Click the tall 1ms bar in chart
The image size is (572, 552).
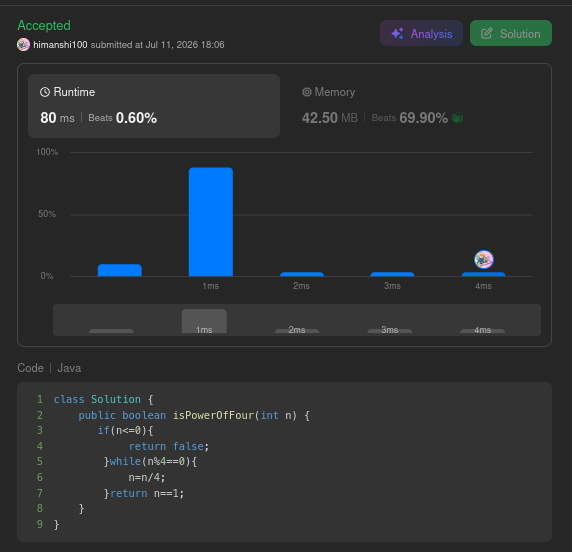211,221
